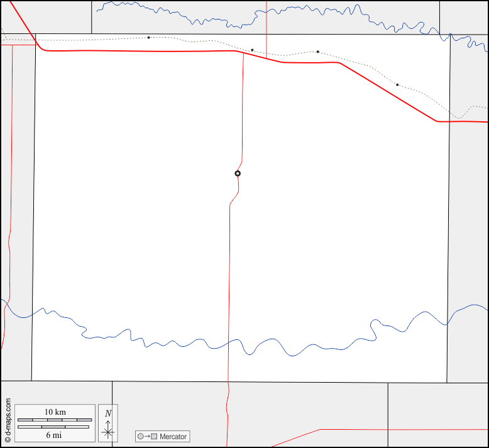Click the mile scale bar
This screenshot has height=448, width=489.
tap(53, 427)
